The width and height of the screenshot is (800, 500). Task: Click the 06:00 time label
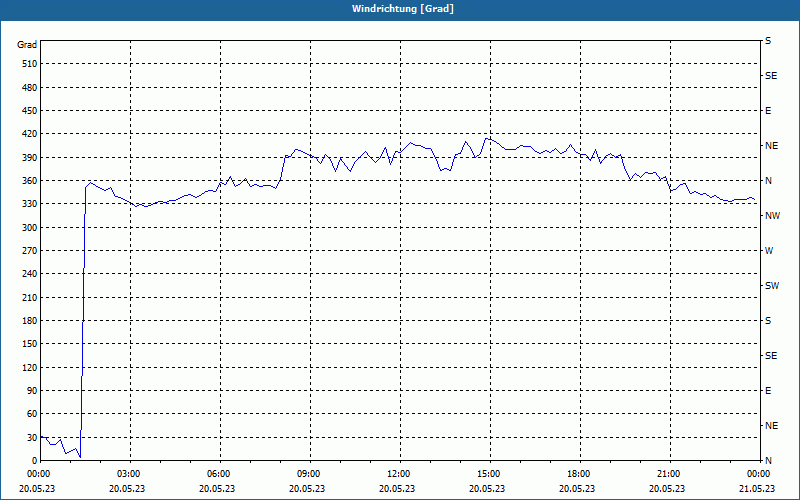click(x=217, y=474)
